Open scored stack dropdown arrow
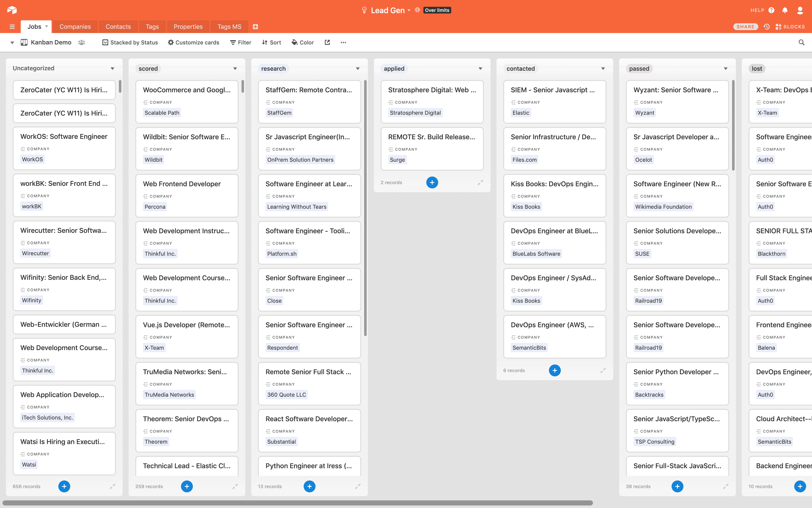This screenshot has width=812, height=508. 235,69
